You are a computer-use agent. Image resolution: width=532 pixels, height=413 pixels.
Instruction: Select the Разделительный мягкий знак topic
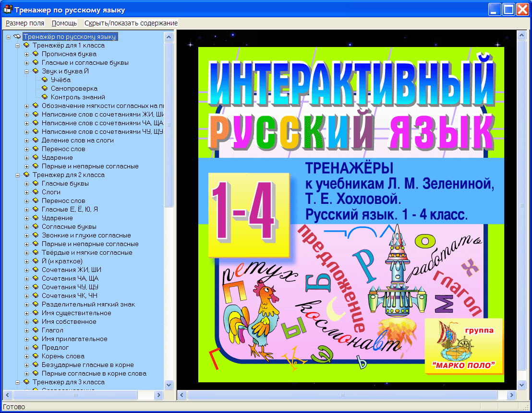[88, 305]
